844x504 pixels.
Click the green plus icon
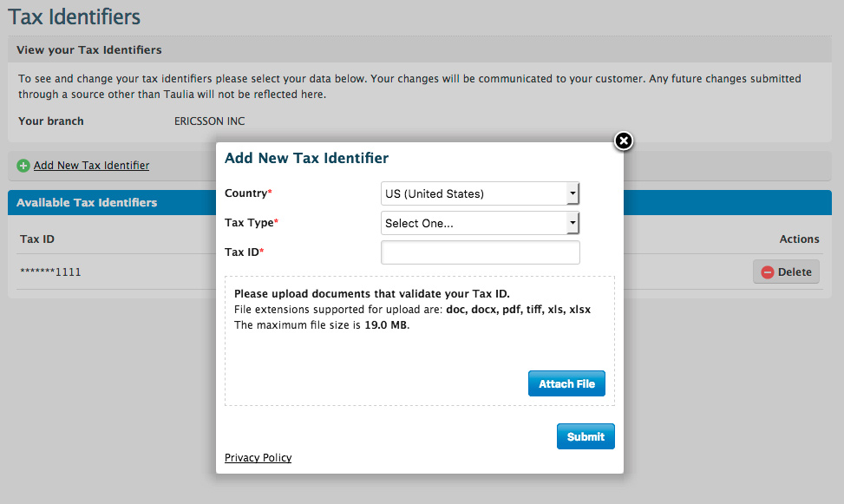[23, 166]
